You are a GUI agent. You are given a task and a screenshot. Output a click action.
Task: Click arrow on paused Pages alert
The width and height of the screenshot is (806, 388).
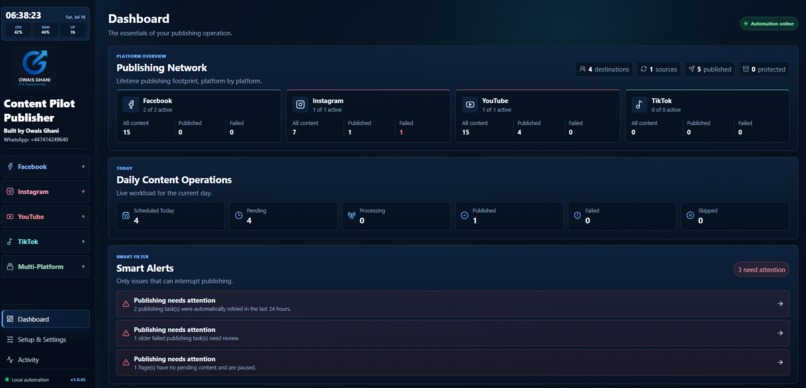coord(780,362)
